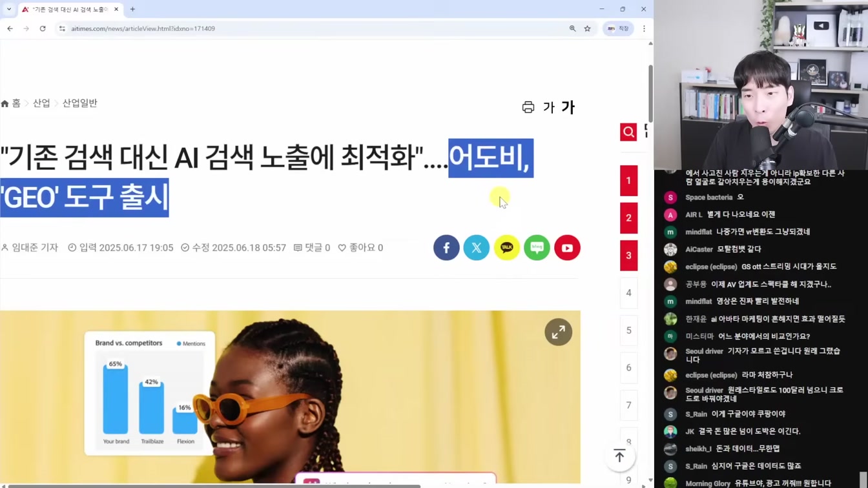Image resolution: width=868 pixels, height=488 pixels.
Task: Bookmark this page with star icon
Action: (x=587, y=28)
